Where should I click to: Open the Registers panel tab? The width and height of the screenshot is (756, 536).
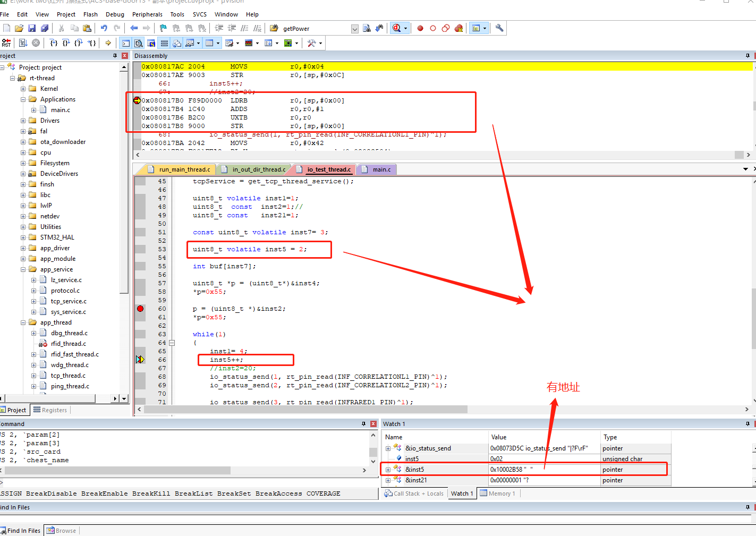coord(50,410)
